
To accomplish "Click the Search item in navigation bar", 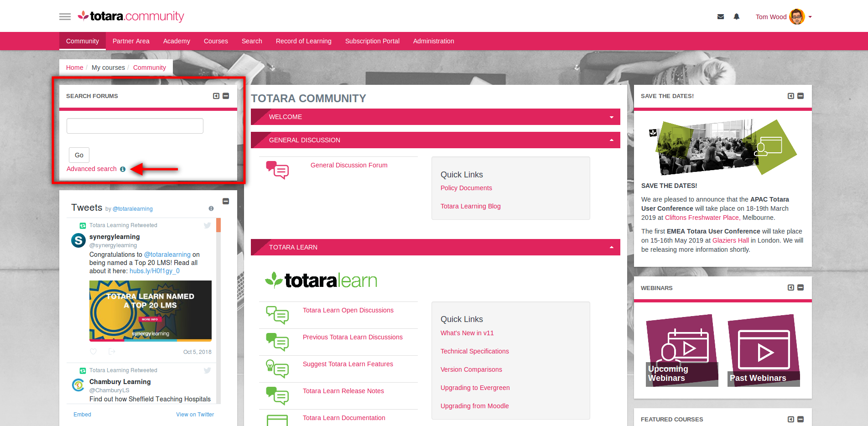I will tap(252, 41).
